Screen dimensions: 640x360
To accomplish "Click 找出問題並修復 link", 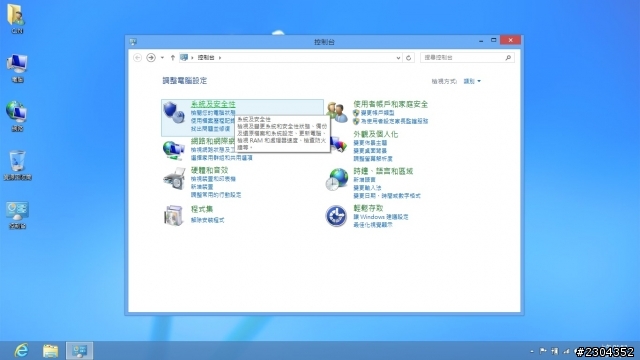I will pos(211,129).
